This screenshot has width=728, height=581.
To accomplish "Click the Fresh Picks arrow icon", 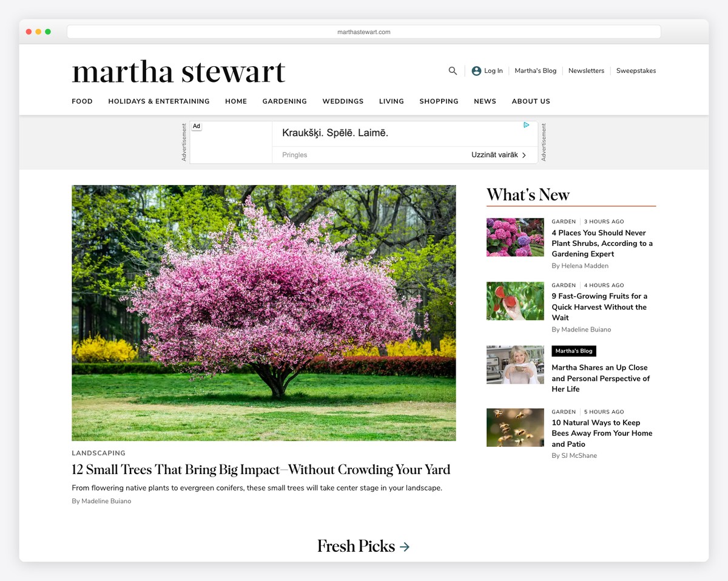I will [405, 546].
